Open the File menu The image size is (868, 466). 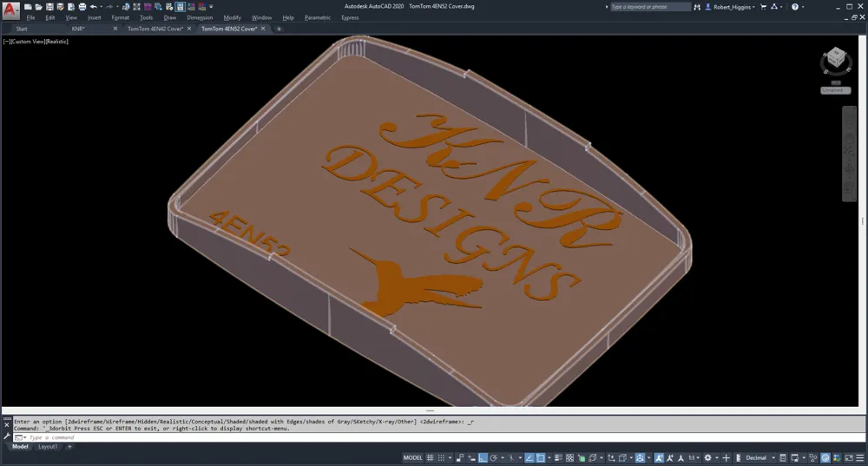(x=30, y=17)
